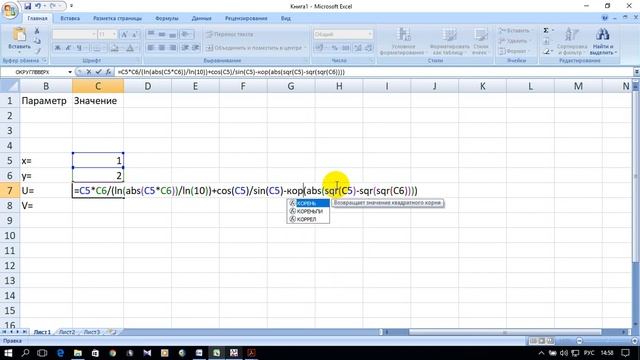Switch to Формулы (Formulas) tab
The height and width of the screenshot is (360, 640).
point(167,18)
